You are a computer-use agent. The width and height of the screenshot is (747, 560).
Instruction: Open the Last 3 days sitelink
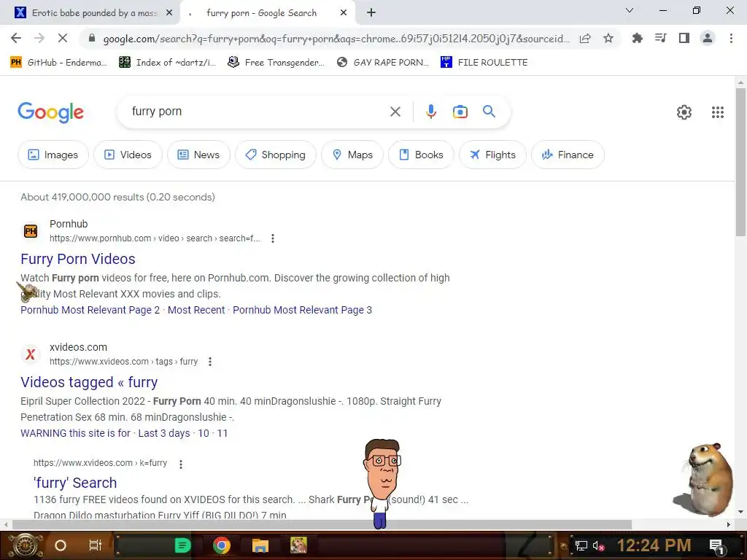click(x=164, y=433)
